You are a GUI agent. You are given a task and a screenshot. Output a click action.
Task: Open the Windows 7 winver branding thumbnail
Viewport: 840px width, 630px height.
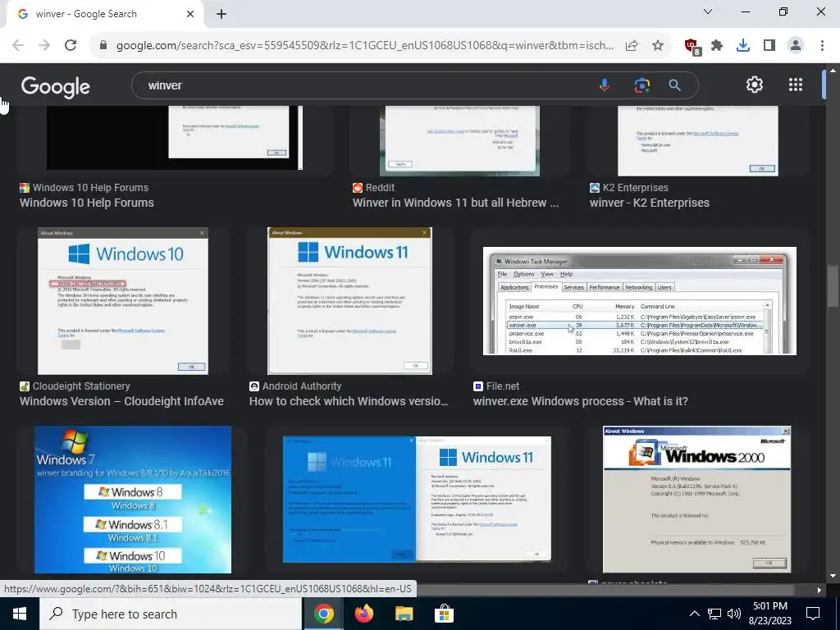[x=133, y=500]
